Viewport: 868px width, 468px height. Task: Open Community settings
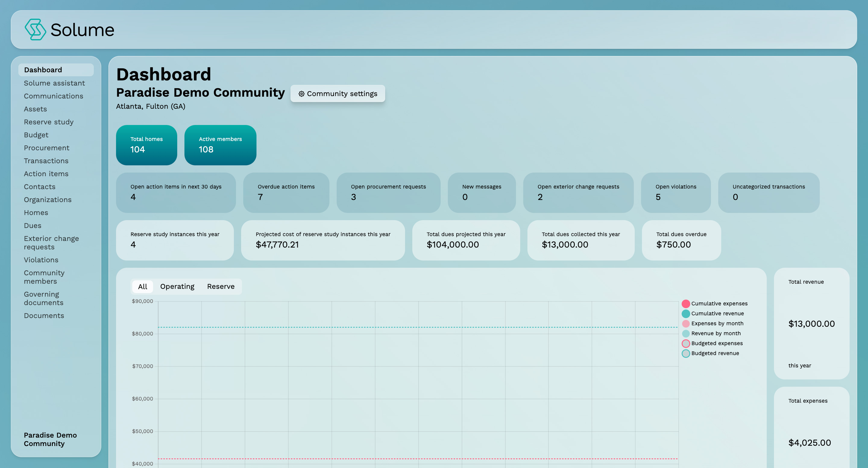tap(338, 94)
